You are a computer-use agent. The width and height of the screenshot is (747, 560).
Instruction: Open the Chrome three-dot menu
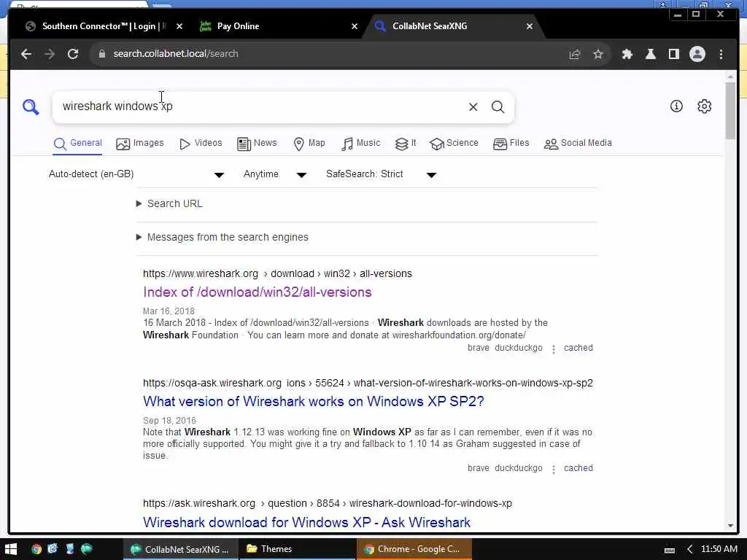point(721,54)
